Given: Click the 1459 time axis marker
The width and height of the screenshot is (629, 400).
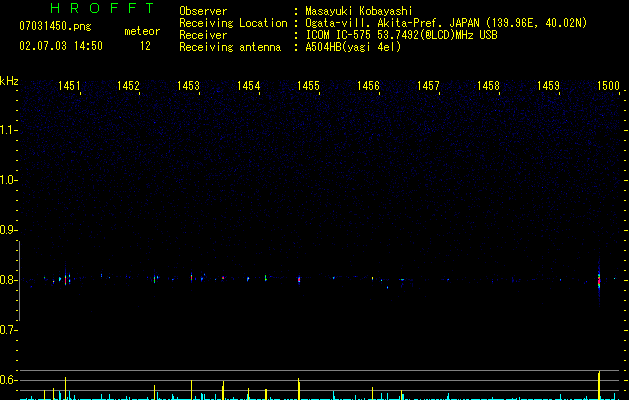Looking at the screenshot, I should pos(548,86).
